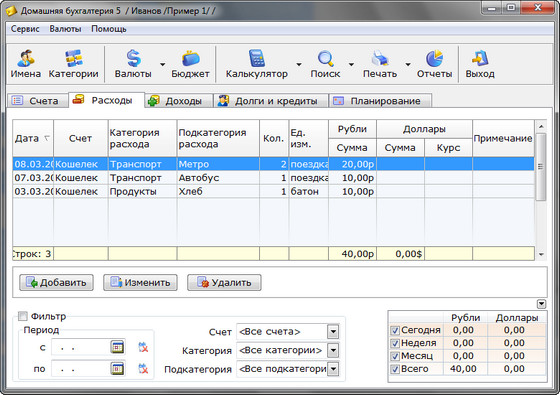This screenshot has height=395, width=560.
Task: Open the Помощь menu
Action: (109, 29)
